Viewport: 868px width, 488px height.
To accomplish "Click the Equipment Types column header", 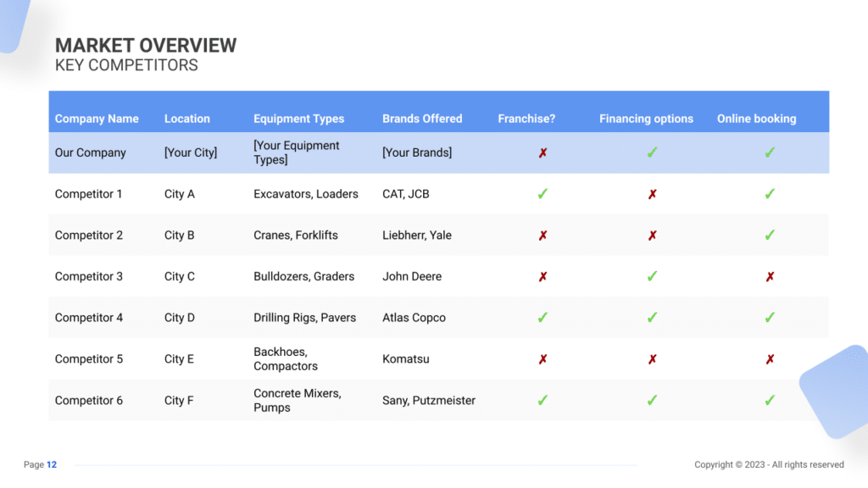I will click(x=299, y=119).
